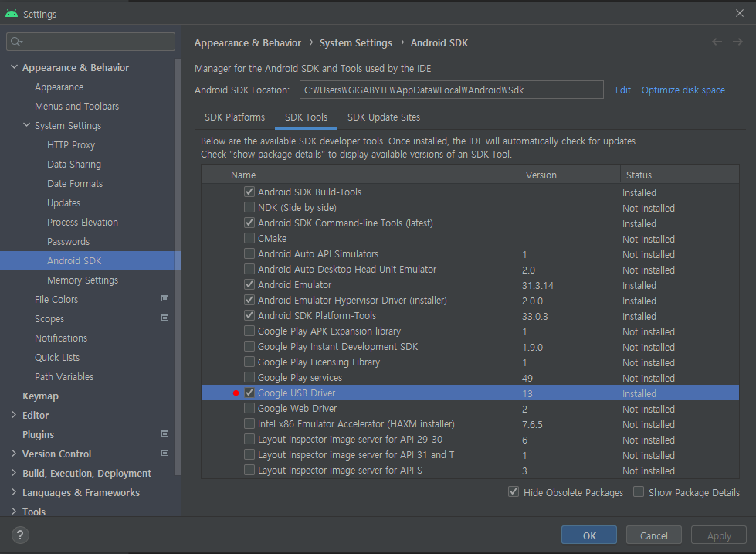Screen dimensions: 756x554
Task: Click Optimize disk space link
Action: point(683,90)
